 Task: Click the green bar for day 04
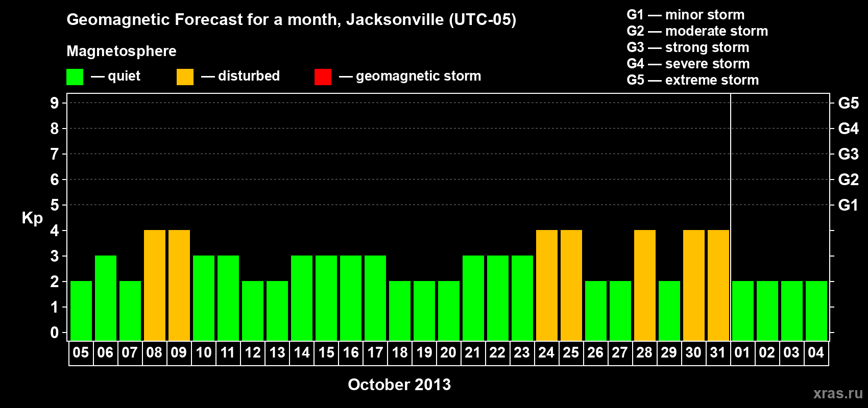[816, 311]
